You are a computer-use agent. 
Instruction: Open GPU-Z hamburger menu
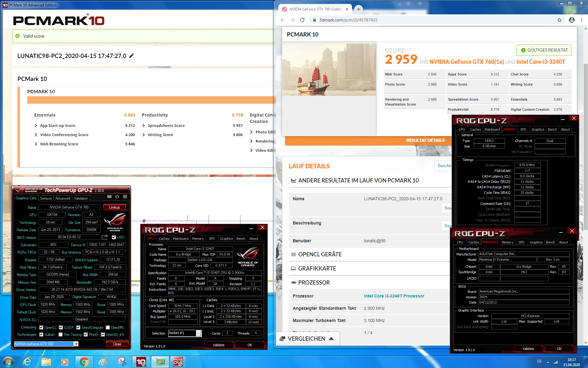[125, 197]
